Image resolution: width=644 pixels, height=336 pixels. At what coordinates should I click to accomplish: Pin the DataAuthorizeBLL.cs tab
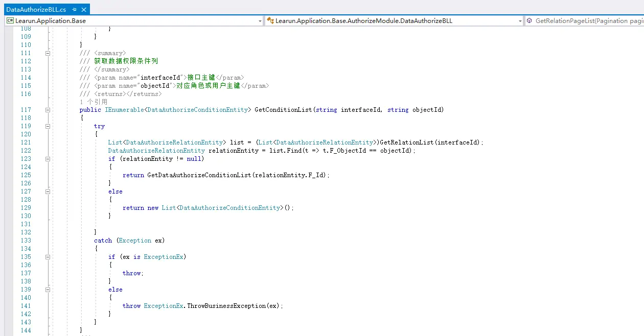pyautogui.click(x=75, y=10)
